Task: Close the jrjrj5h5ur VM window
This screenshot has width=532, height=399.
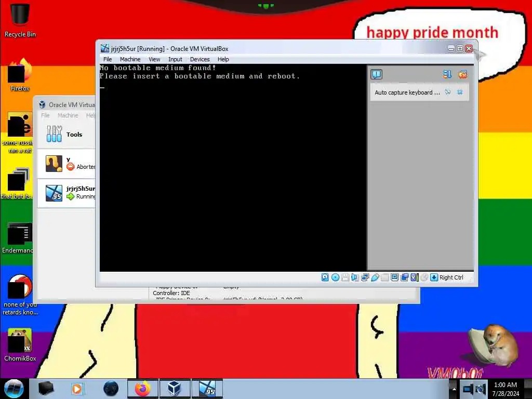Action: tap(469, 48)
